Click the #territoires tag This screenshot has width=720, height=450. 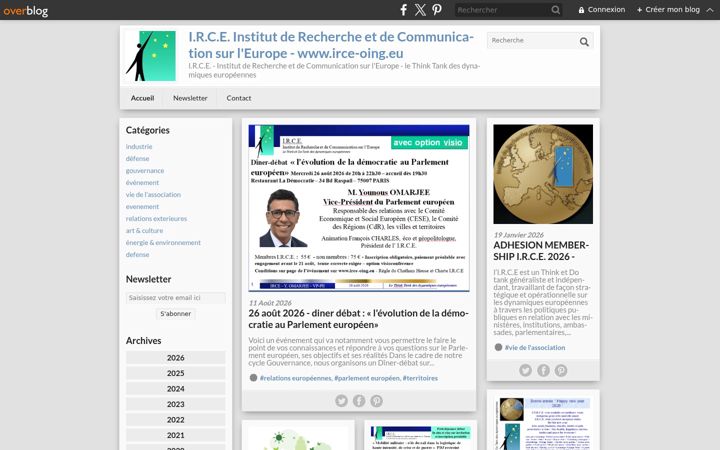coord(420,378)
